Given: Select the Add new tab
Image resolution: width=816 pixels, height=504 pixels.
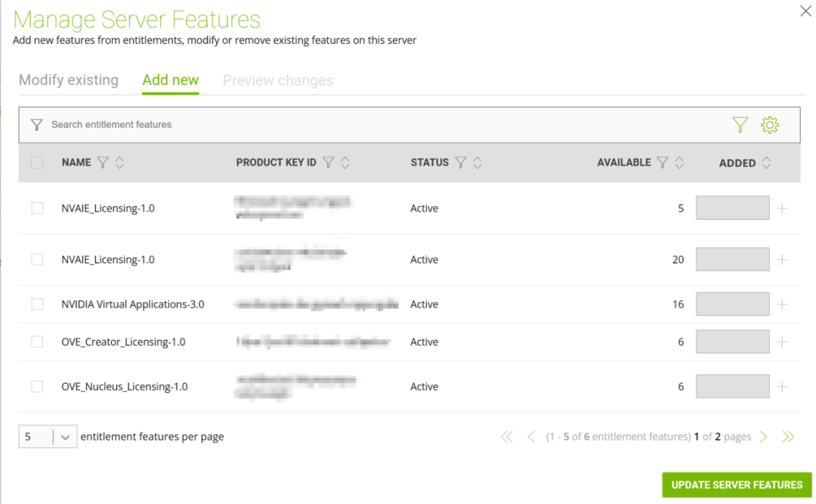Looking at the screenshot, I should (x=171, y=80).
